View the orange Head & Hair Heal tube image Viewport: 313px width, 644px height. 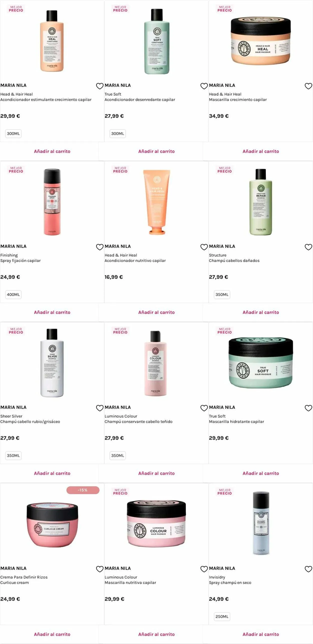(157, 202)
